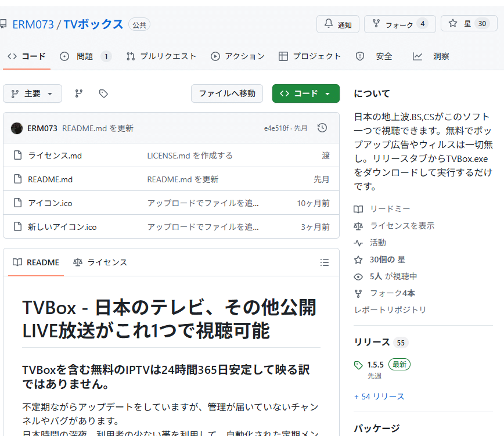The width and height of the screenshot is (504, 436).
Task: Click the リードミー sidebar link
Action: (390, 209)
